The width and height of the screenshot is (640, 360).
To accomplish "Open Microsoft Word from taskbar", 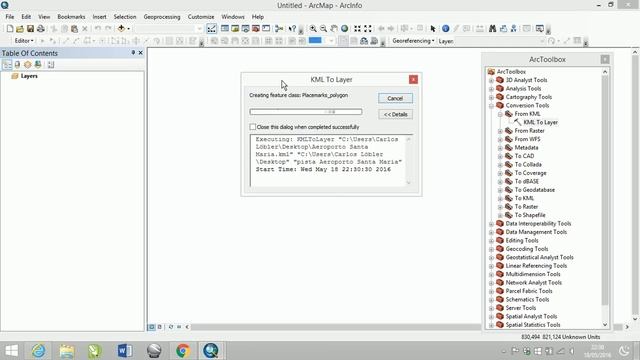I will [125, 351].
